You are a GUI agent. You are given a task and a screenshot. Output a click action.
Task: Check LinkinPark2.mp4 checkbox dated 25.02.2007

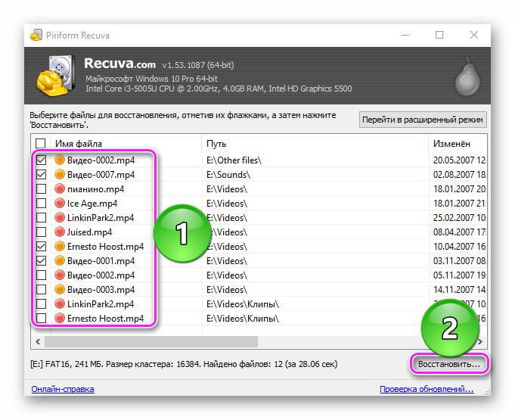(41, 217)
